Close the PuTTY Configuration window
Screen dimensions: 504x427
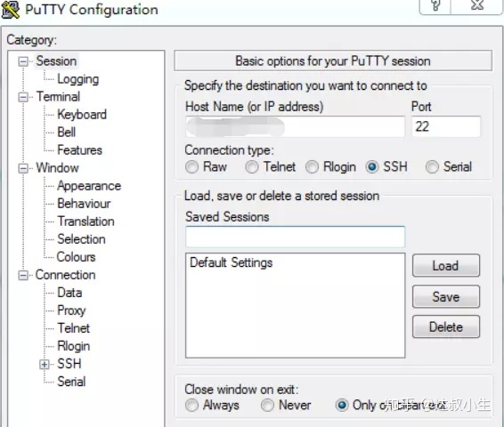476,5
